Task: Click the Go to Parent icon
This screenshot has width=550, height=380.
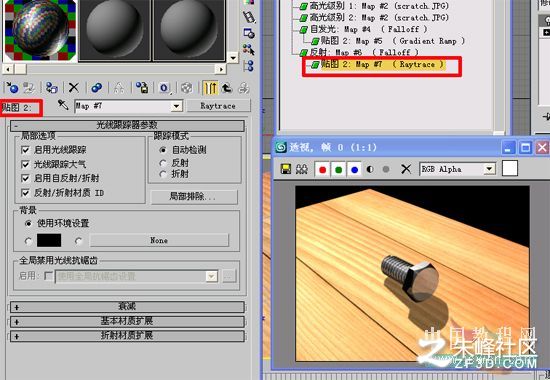Action: (x=227, y=88)
